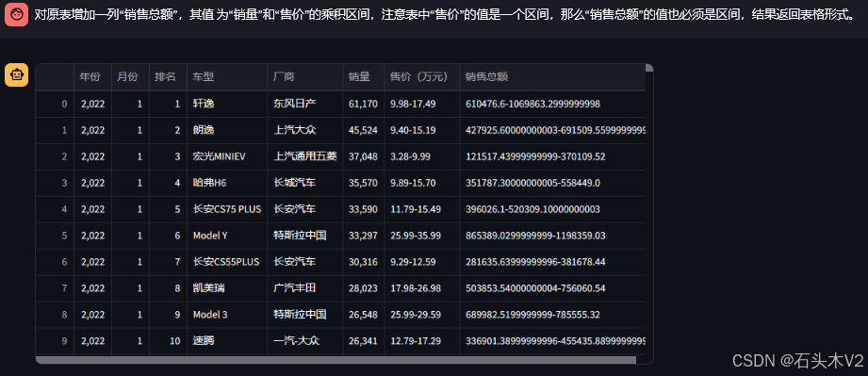This screenshot has width=868, height=376.
Task: Click the 上汽通用五菱 manufacturer cell
Action: (x=305, y=156)
